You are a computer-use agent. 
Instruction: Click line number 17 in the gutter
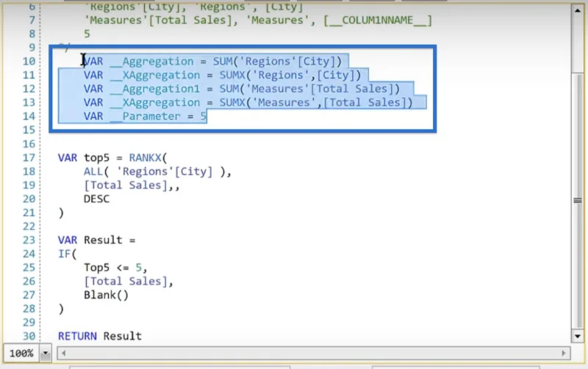click(29, 157)
